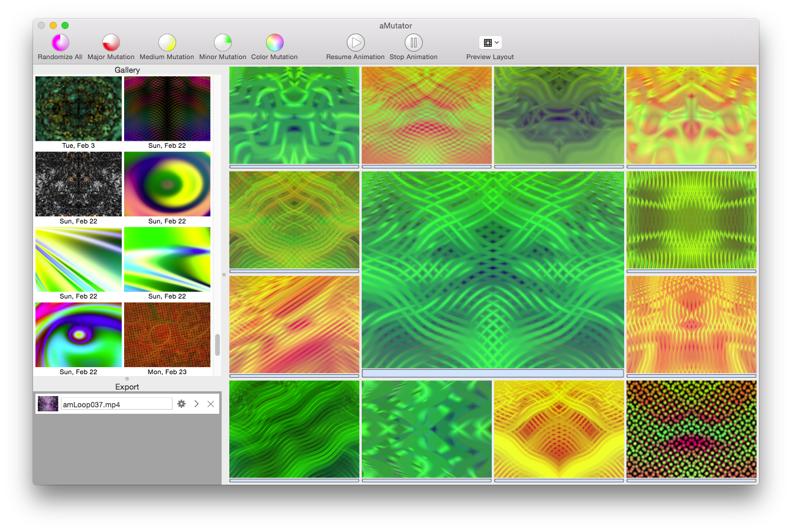
Task: Open the Preview Layout dropdown
Action: [x=490, y=43]
